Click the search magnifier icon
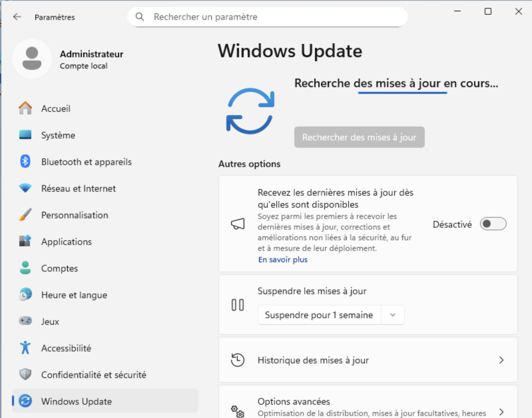Viewport: 532px width, 418px height. click(140, 17)
